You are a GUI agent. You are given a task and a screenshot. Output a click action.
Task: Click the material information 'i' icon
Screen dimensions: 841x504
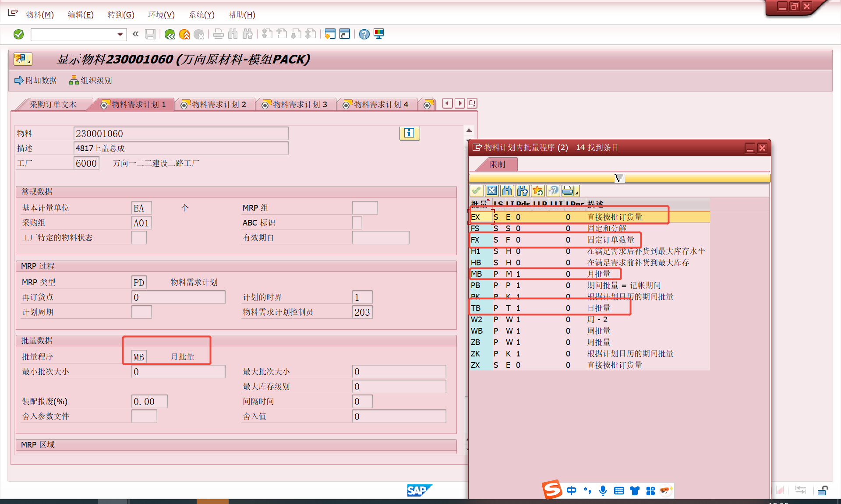[x=409, y=133]
